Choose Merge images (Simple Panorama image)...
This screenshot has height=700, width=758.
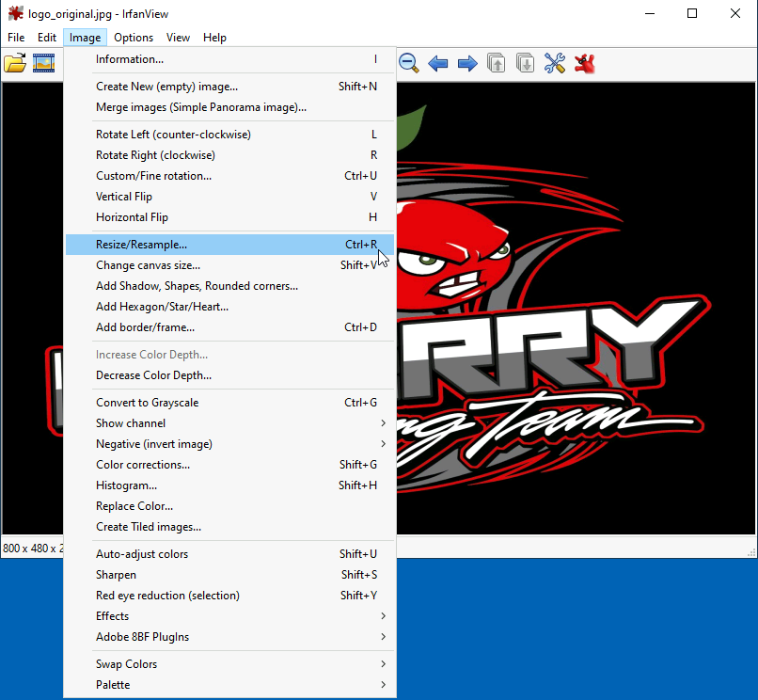229,107
